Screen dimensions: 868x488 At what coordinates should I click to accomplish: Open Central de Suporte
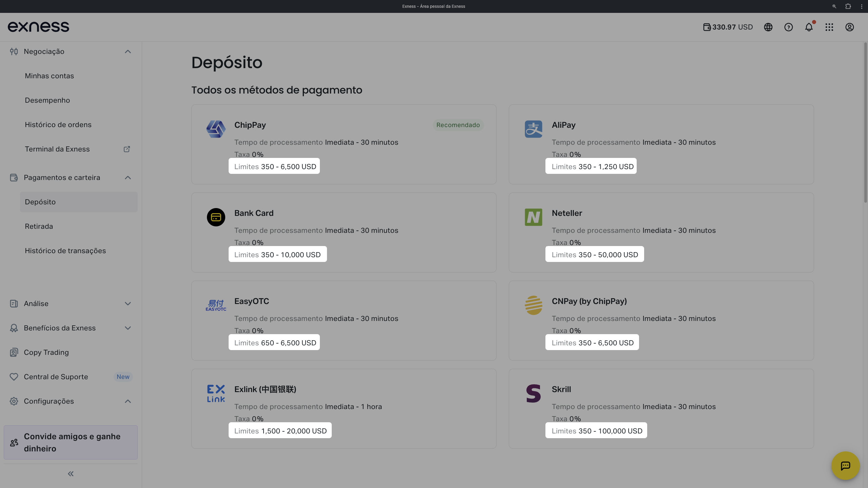click(x=56, y=377)
